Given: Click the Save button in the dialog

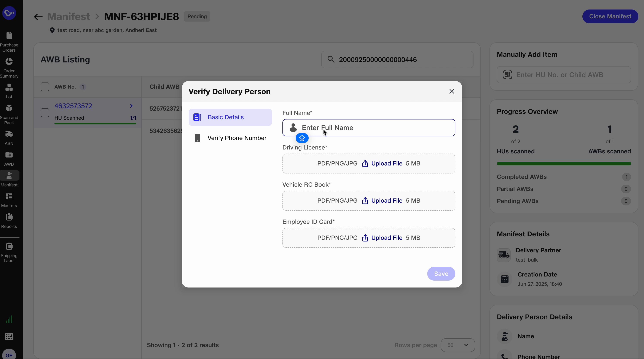Looking at the screenshot, I should (441, 273).
